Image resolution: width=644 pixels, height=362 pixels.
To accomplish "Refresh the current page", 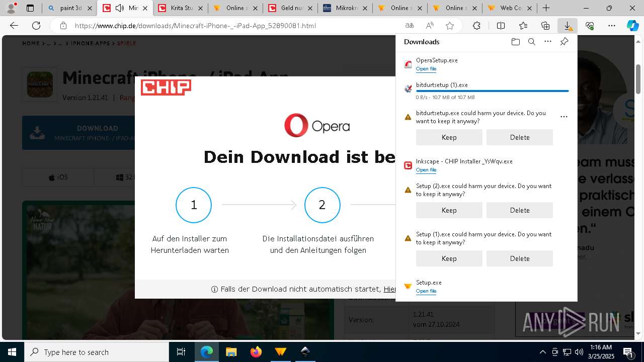I will [36, 26].
